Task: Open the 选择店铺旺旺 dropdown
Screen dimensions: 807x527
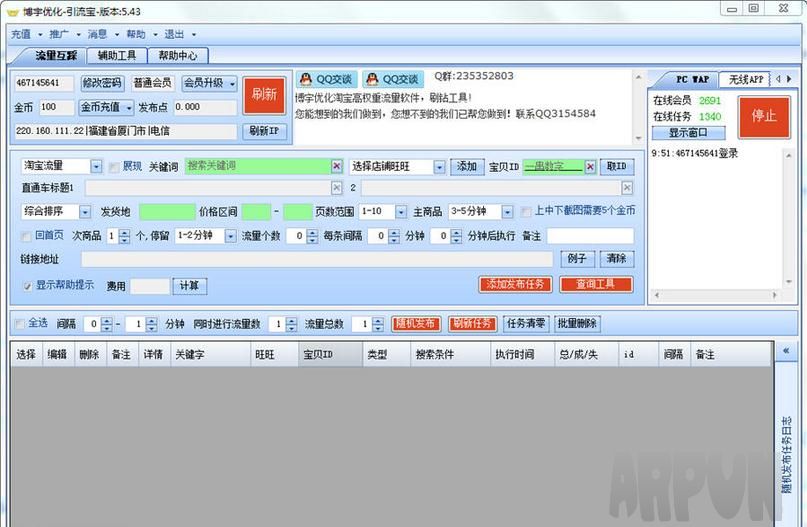Action: 439,167
